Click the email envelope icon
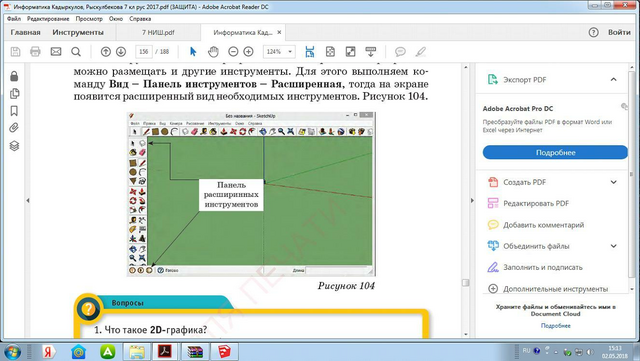 click(56, 51)
